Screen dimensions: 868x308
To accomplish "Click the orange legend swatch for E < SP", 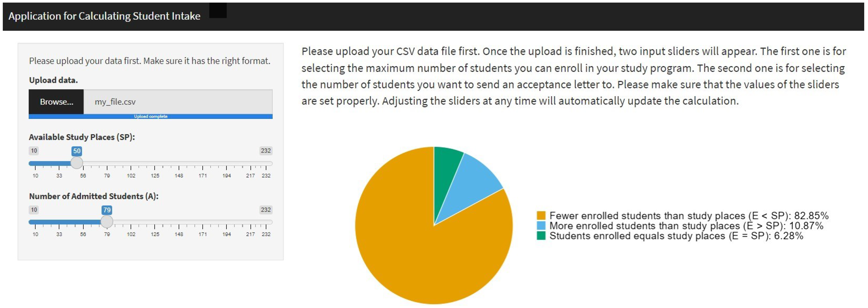I will point(541,216).
